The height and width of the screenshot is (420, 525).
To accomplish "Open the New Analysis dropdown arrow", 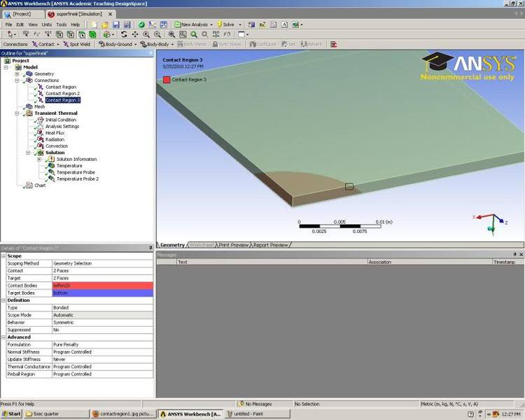I will coord(211,24).
